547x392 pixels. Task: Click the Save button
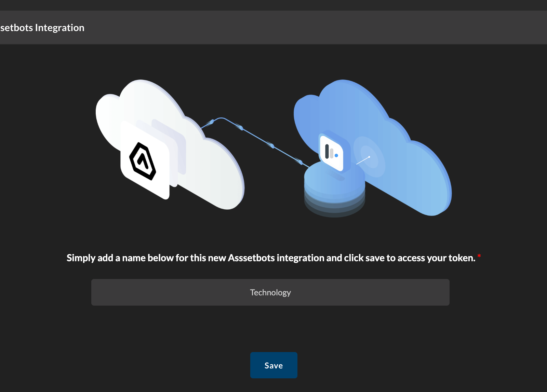click(x=273, y=365)
